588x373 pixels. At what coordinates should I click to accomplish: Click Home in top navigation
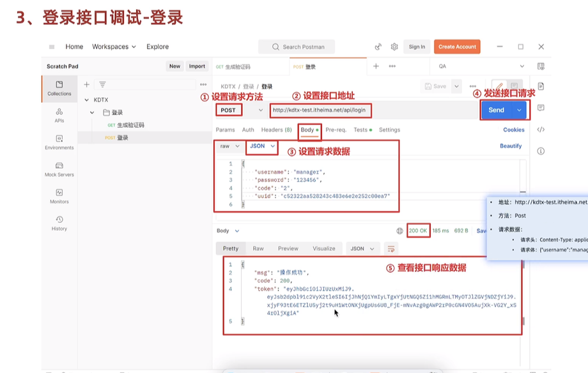tap(74, 47)
